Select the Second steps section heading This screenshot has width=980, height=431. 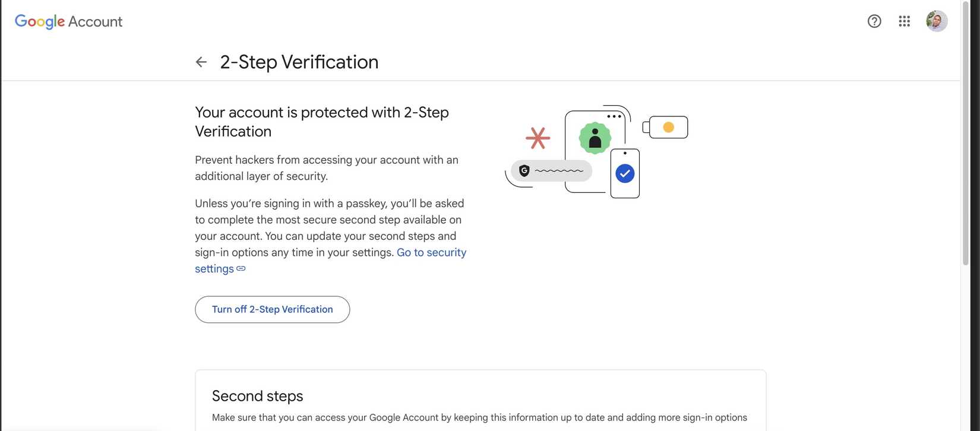[x=258, y=395]
